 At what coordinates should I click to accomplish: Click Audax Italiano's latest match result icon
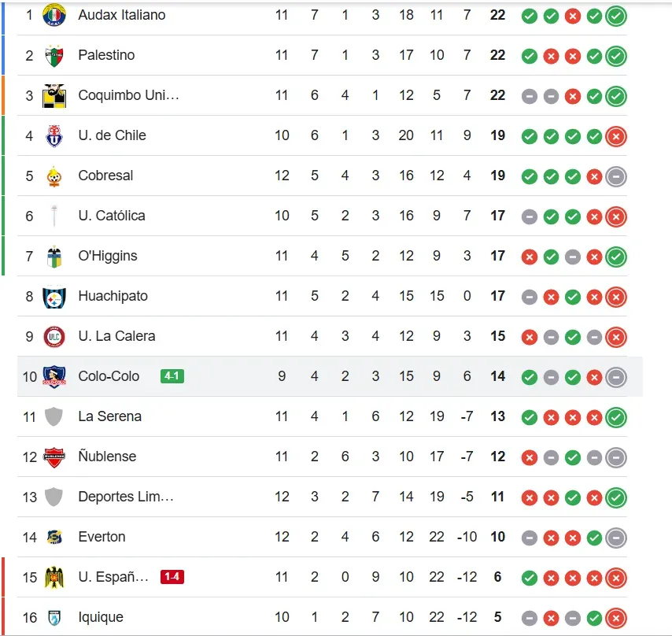coord(616,15)
